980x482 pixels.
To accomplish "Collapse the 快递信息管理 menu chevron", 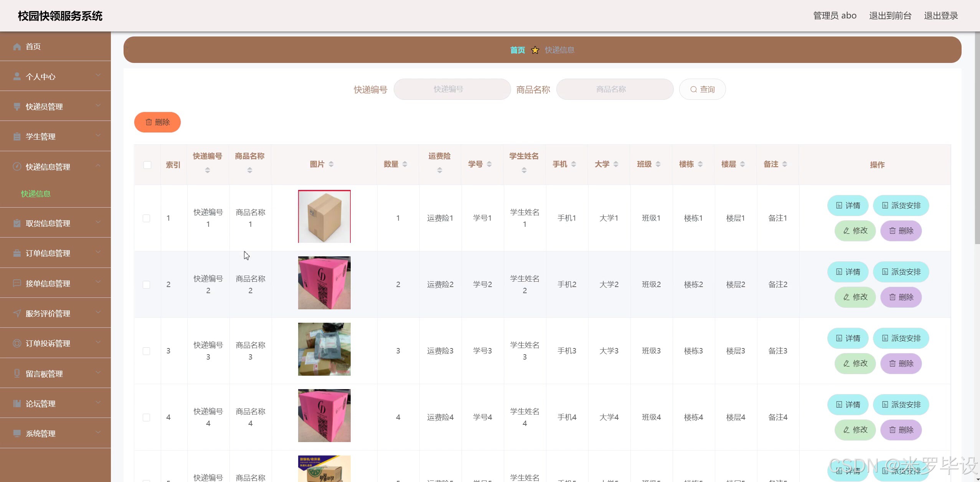I will (98, 165).
